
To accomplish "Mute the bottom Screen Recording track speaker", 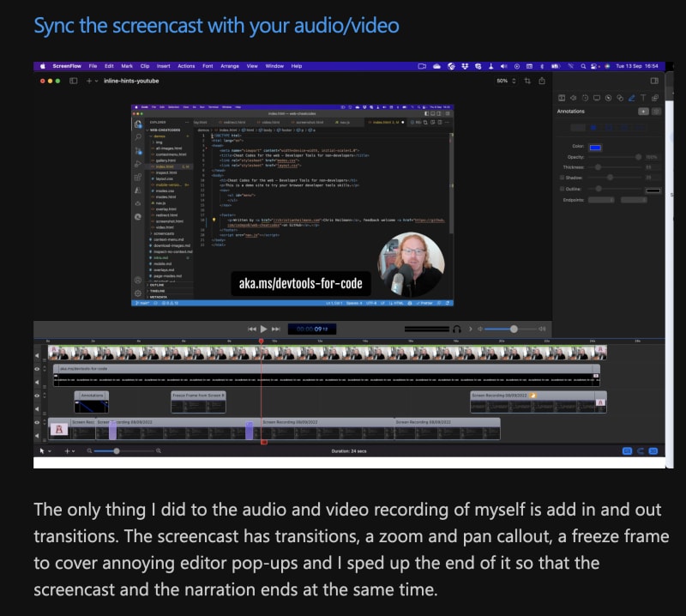I will (37, 436).
